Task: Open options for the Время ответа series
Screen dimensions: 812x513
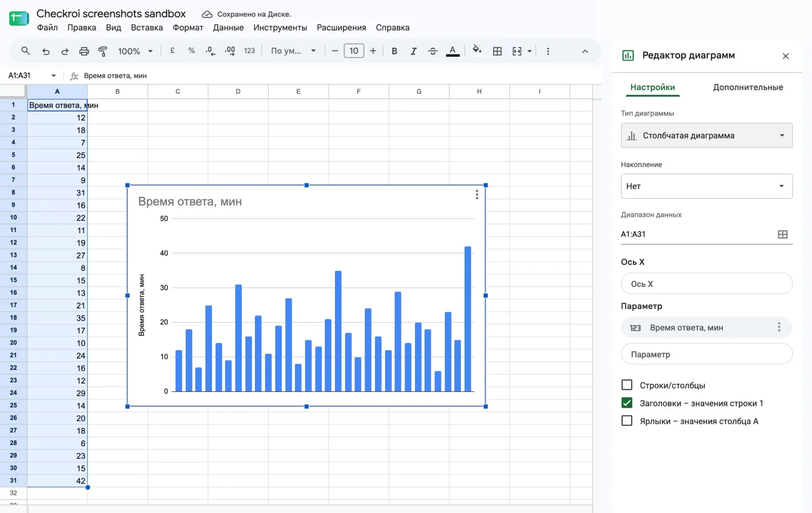Action: [x=779, y=327]
